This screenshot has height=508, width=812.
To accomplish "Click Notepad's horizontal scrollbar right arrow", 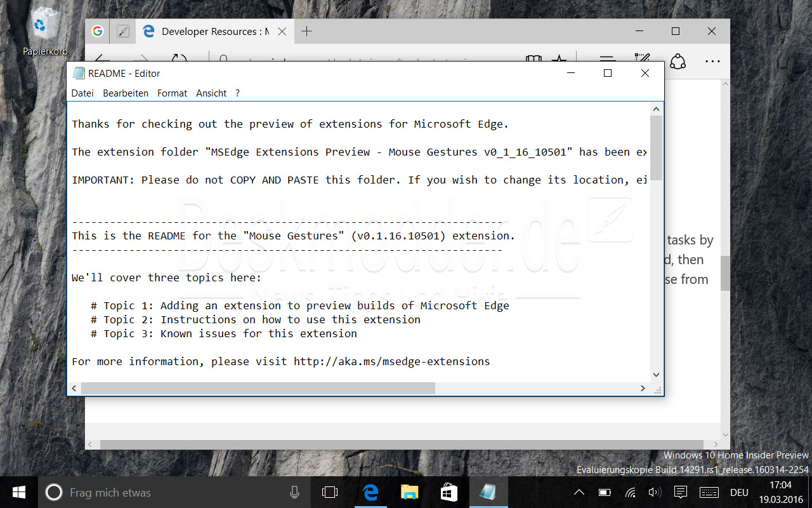I will [x=643, y=388].
